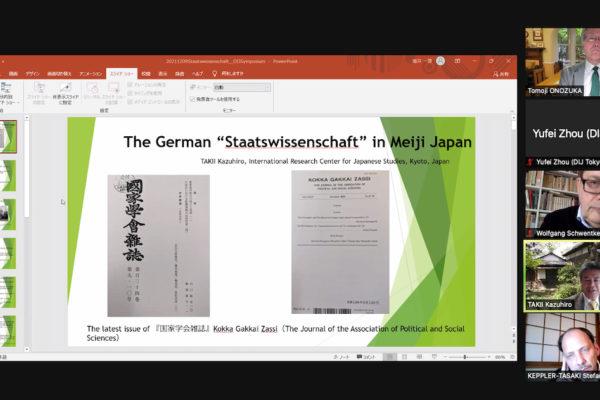The width and height of the screenshot is (600, 400).
Task: Select Tomoji ONOZUKA's video tile
Action: click(x=562, y=62)
